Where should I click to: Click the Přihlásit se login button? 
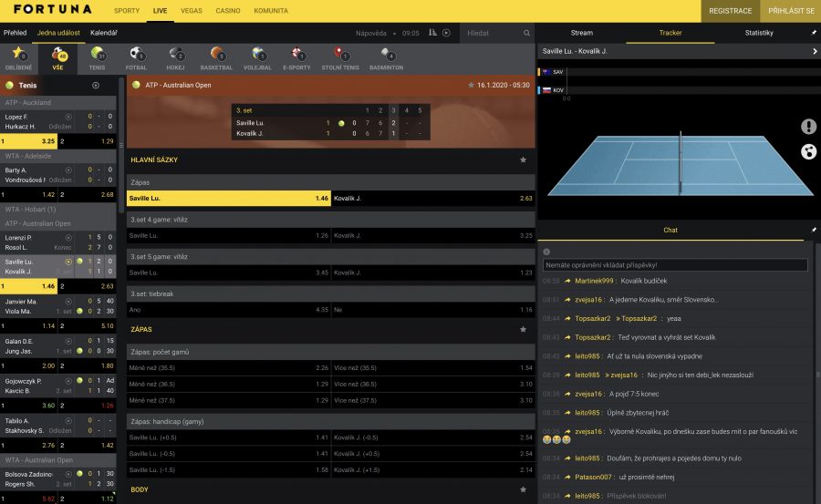pos(791,11)
